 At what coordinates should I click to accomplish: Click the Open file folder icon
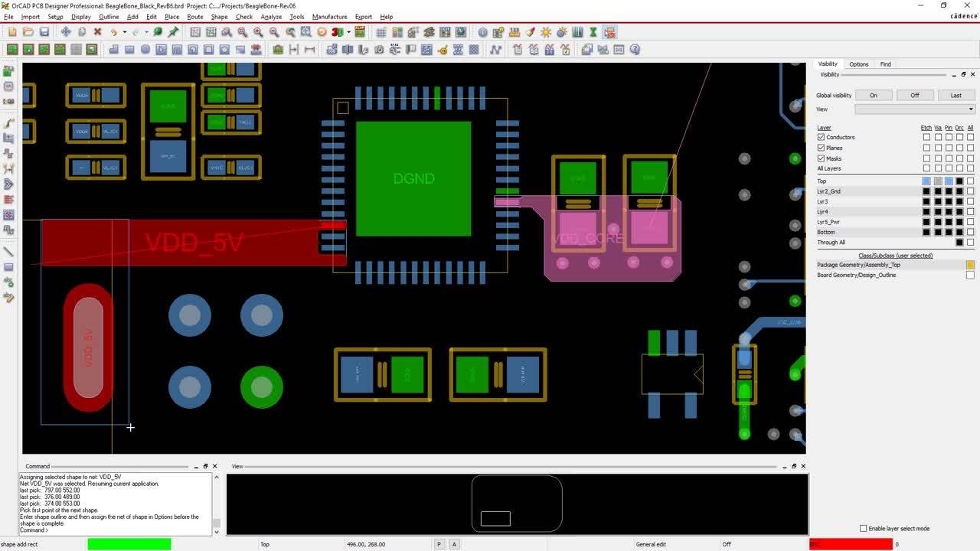coord(28,32)
